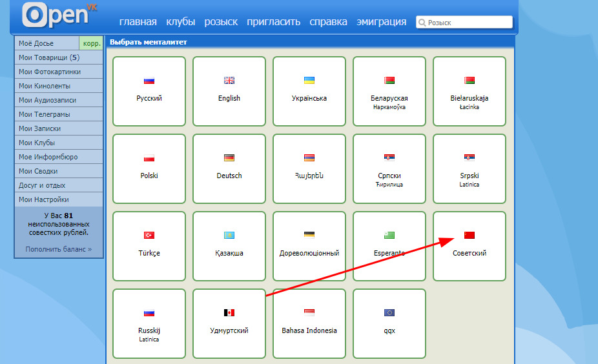Viewport: 598px width, 364px height.
Task: Select the Deutsch language tile
Action: point(229,169)
